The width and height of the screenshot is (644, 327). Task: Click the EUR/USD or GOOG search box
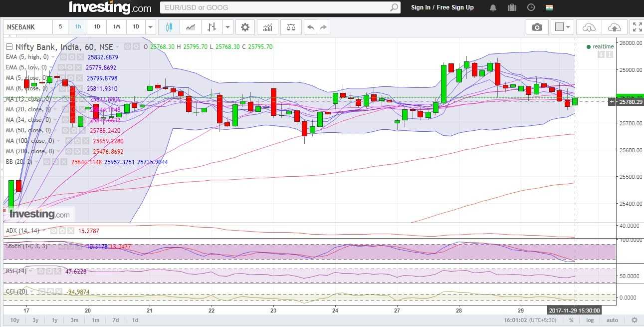tap(280, 7)
